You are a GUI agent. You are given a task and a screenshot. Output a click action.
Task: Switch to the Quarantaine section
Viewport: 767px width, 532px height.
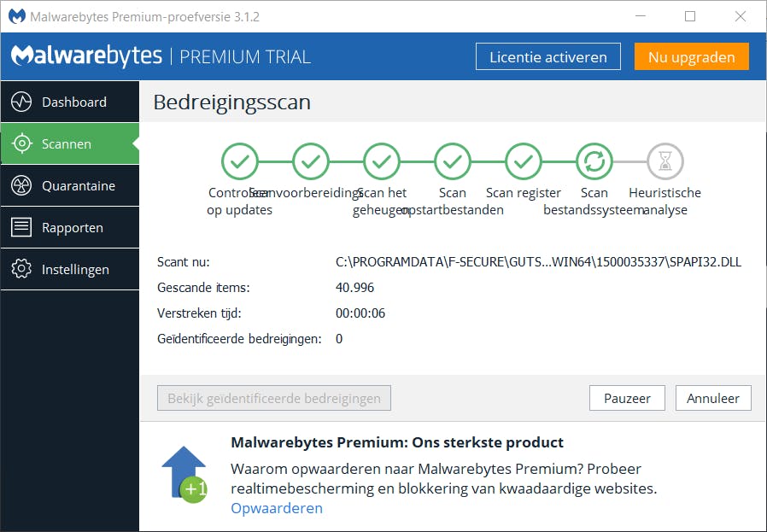coord(78,186)
